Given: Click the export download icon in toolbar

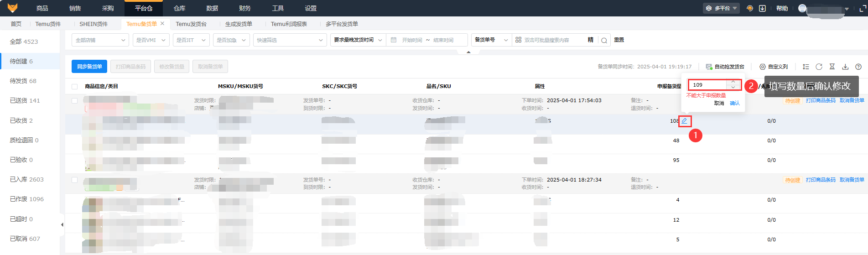Looking at the screenshot, I should tap(845, 67).
